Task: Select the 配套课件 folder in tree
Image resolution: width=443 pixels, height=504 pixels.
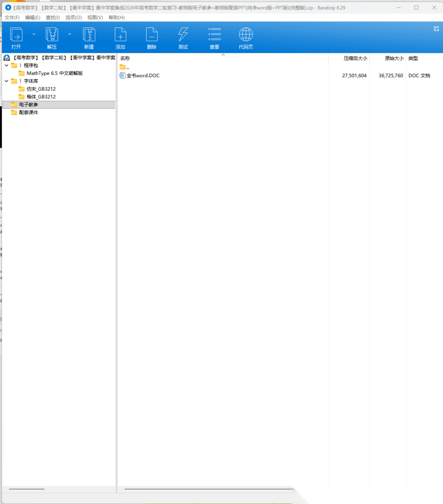Action: (28, 112)
